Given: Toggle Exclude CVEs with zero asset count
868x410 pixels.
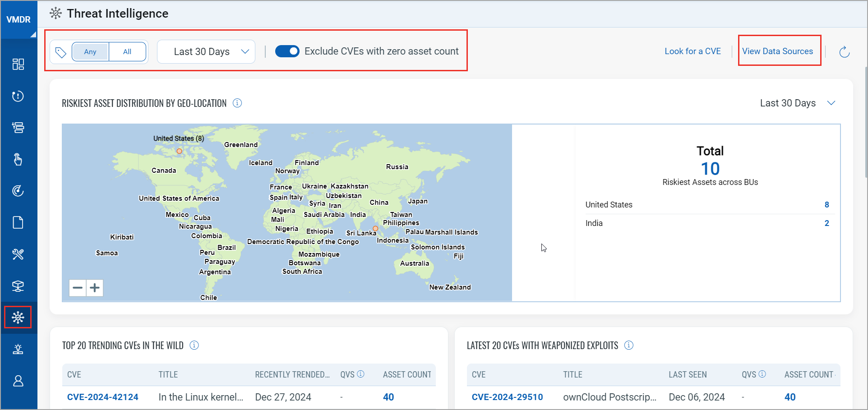Looking at the screenshot, I should (x=287, y=51).
